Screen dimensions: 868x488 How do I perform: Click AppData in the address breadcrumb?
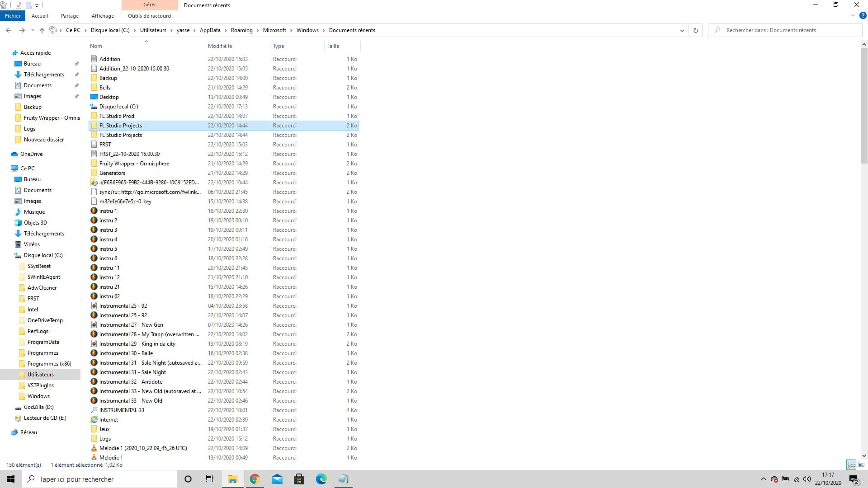point(210,30)
